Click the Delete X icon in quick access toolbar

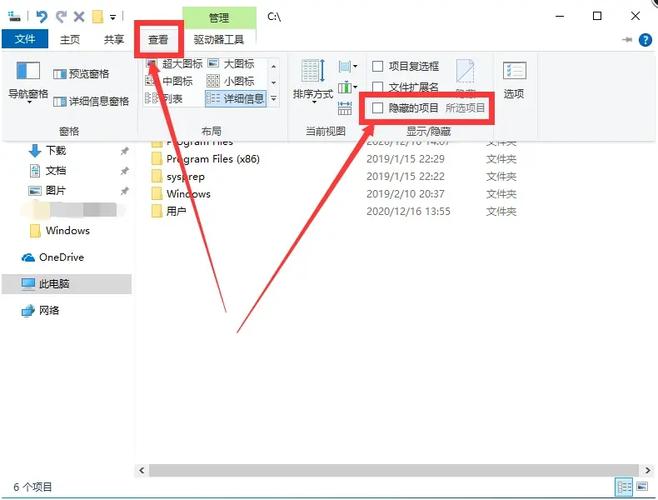[79, 17]
